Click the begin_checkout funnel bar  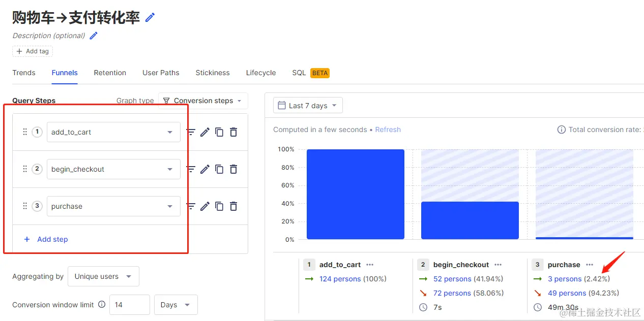[470, 220]
